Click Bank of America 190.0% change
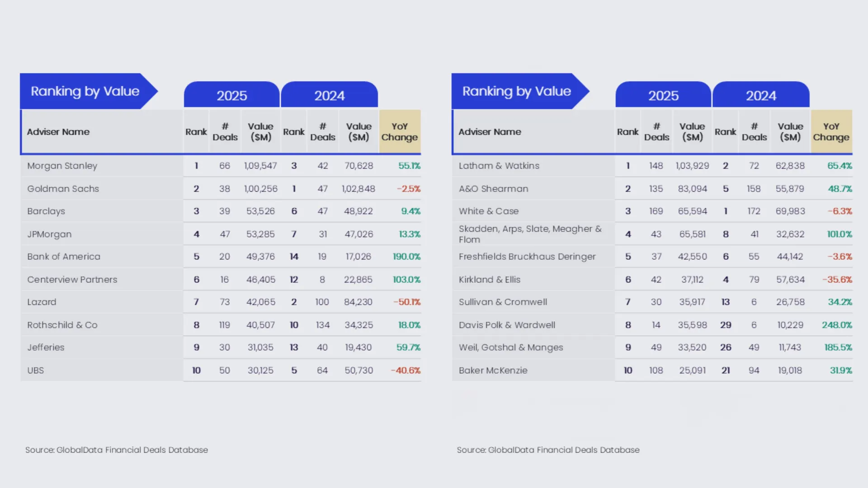 [406, 257]
